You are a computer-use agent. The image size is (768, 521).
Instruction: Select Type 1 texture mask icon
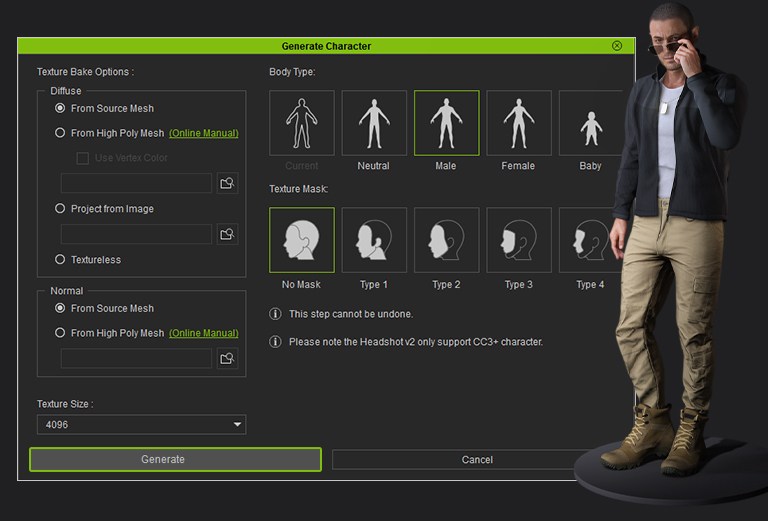tap(374, 240)
